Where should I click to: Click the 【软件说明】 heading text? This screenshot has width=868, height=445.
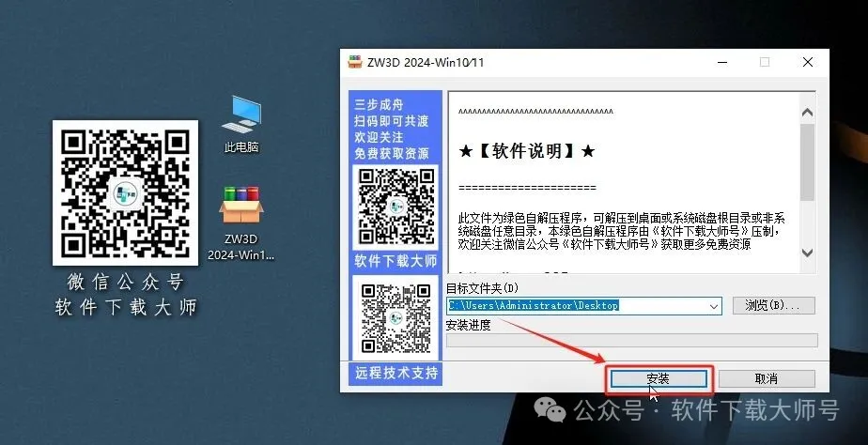point(527,150)
